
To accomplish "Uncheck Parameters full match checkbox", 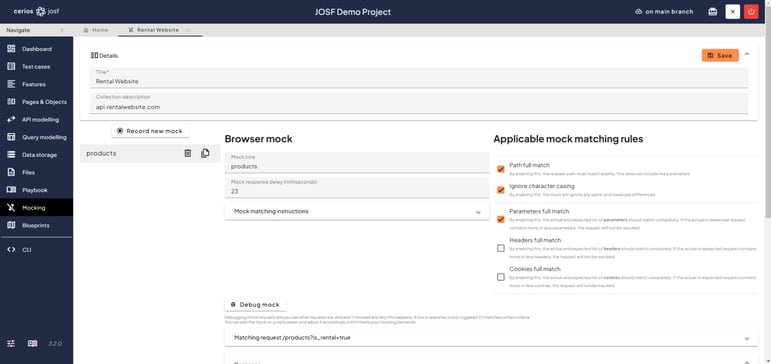I will (x=501, y=219).
